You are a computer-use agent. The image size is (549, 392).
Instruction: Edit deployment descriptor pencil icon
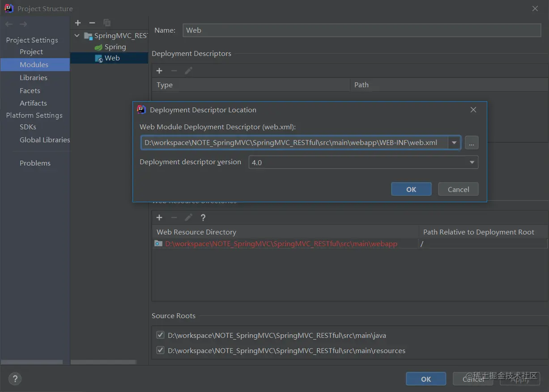coord(188,71)
